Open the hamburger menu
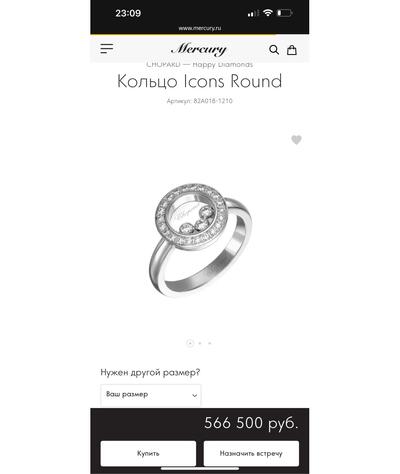 pyautogui.click(x=107, y=49)
